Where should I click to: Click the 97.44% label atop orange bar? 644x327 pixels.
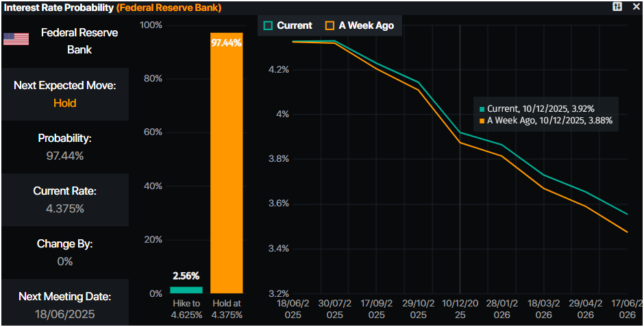tap(226, 43)
